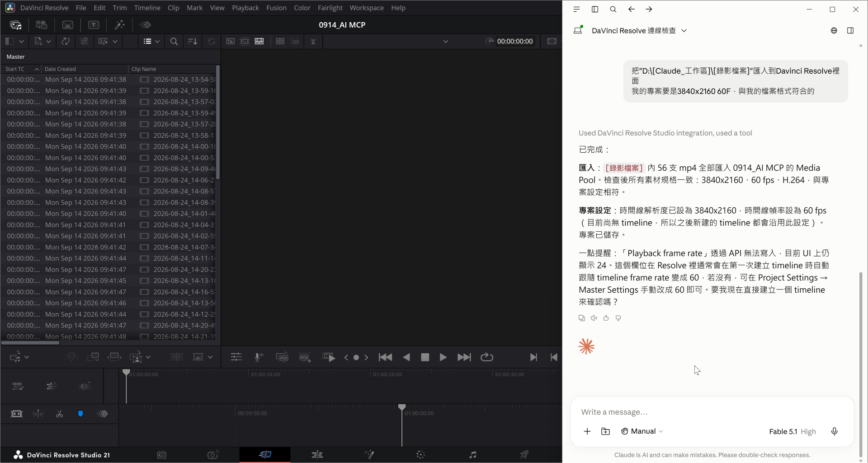Open the Deliver page rocket icon
The image size is (868, 463).
524,454
